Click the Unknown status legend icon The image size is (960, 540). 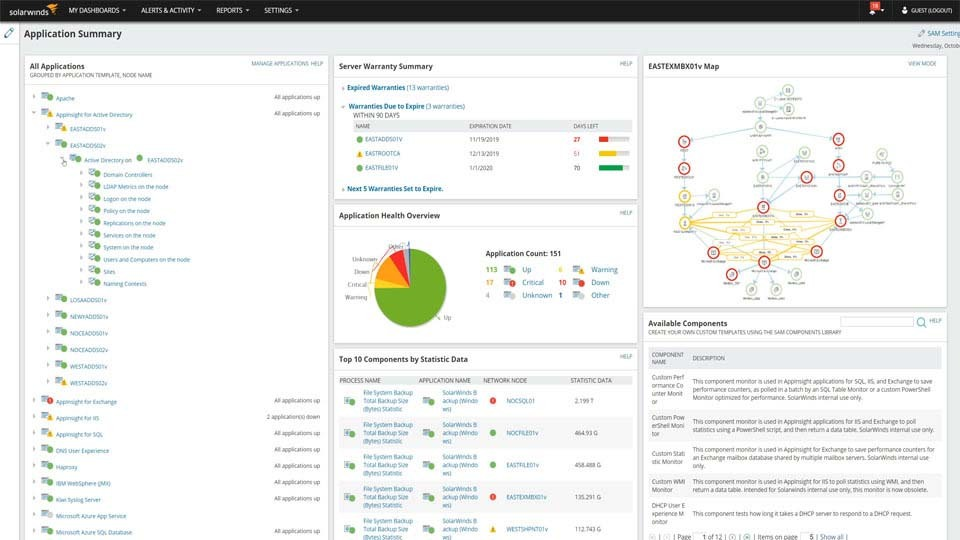(x=509, y=295)
